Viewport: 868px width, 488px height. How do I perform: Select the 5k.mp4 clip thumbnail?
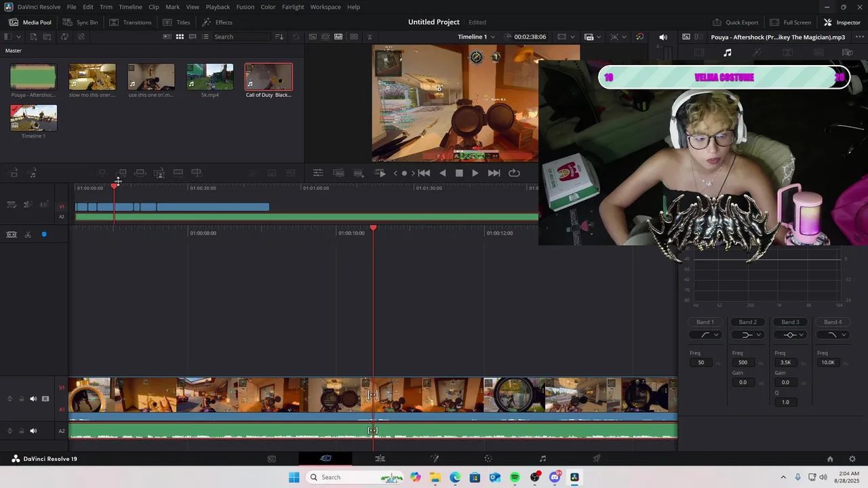[210, 77]
